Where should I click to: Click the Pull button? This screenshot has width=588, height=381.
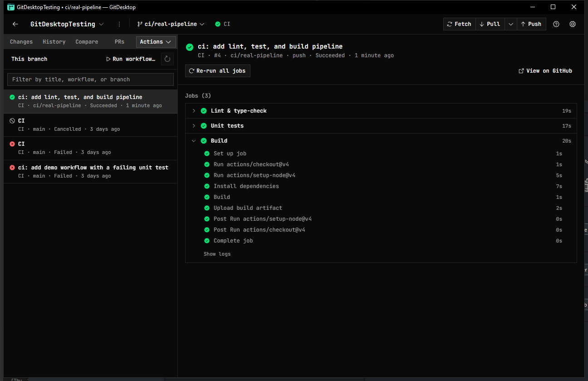click(x=490, y=24)
